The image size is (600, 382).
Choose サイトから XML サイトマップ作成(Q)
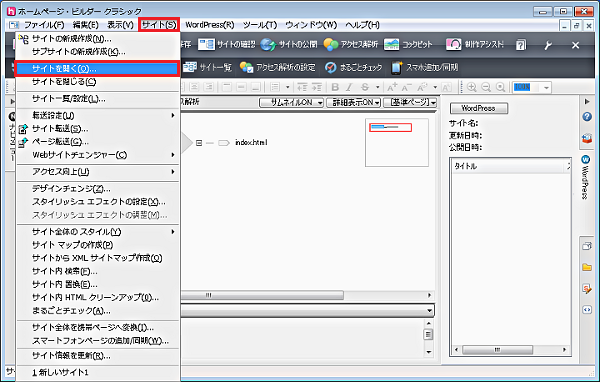97,258
